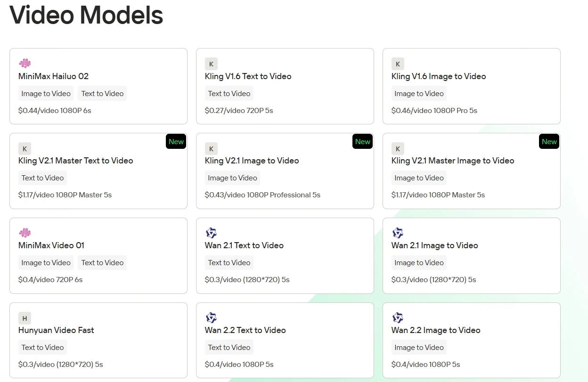Click the K icon on Kling V1.6 Image to Video card
The image size is (588, 382).
click(x=398, y=64)
